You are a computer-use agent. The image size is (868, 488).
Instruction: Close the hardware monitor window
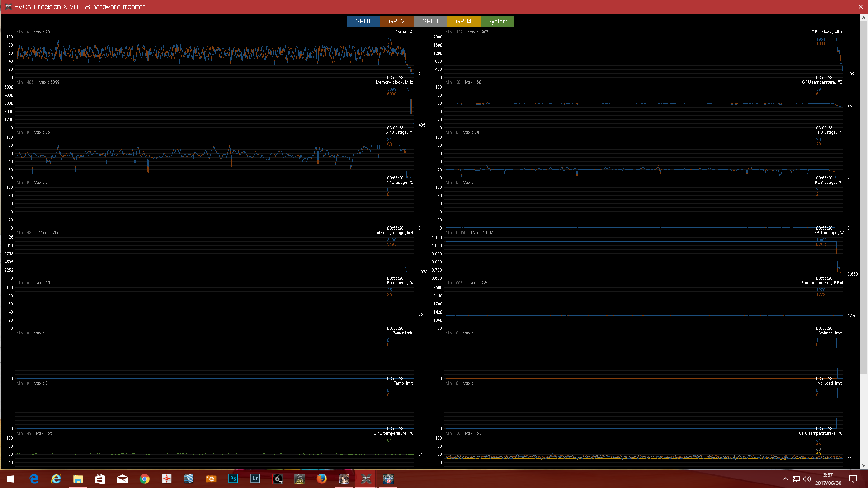coord(860,7)
